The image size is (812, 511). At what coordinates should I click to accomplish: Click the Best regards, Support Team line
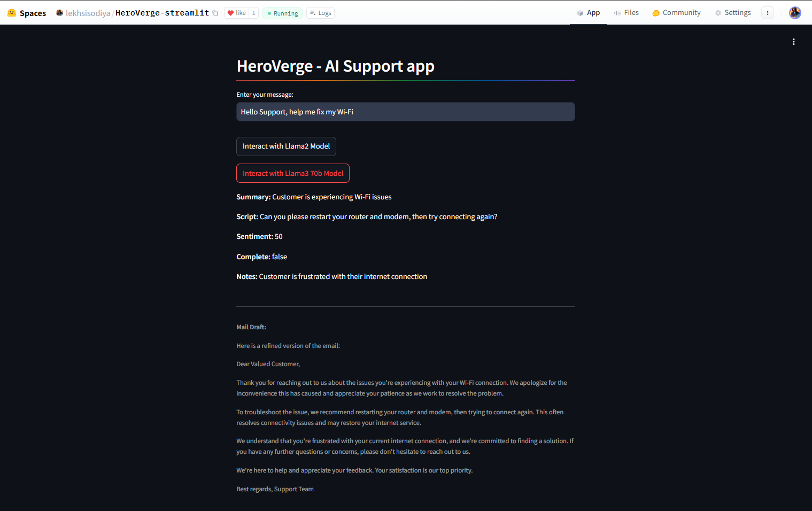click(275, 489)
